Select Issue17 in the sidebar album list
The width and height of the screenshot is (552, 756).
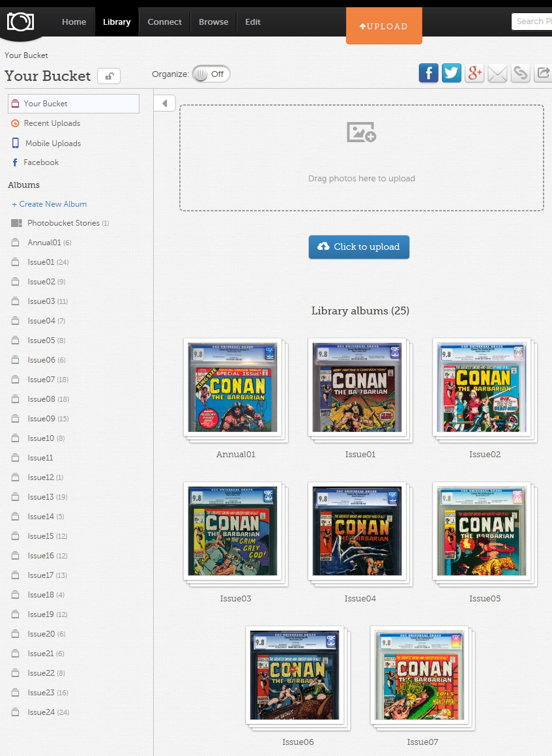[47, 575]
